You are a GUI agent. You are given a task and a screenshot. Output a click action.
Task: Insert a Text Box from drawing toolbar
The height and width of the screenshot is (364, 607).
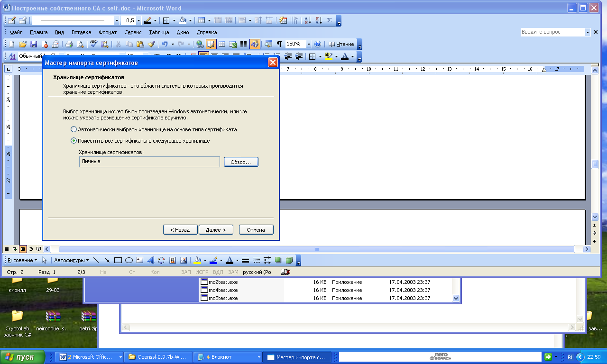pos(139,260)
